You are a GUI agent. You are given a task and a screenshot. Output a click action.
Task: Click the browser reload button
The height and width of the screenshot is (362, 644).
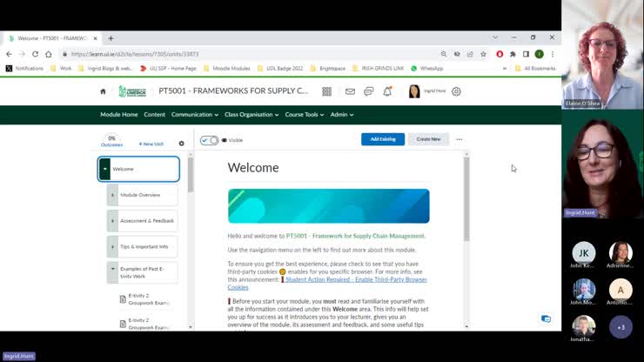[35, 54]
